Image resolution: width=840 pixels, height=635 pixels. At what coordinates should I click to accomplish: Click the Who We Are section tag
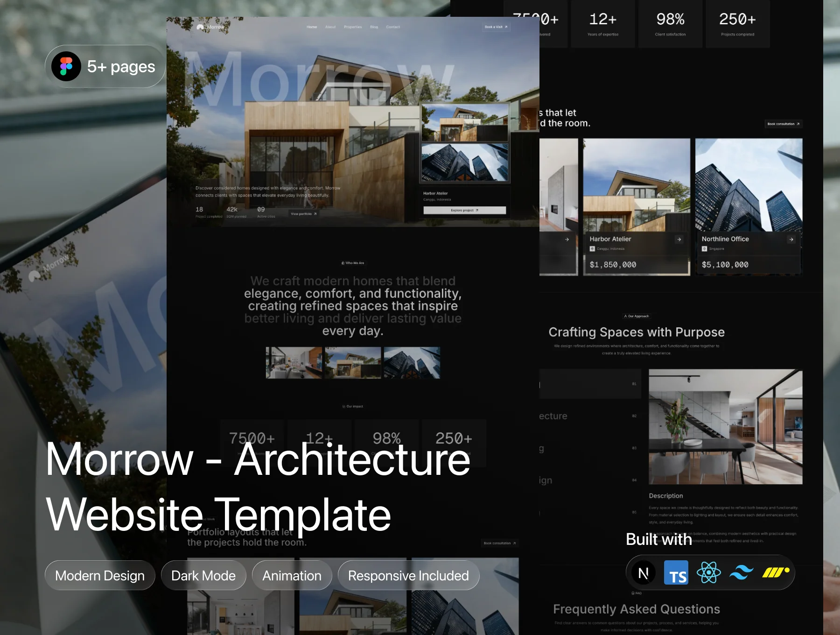tap(353, 263)
